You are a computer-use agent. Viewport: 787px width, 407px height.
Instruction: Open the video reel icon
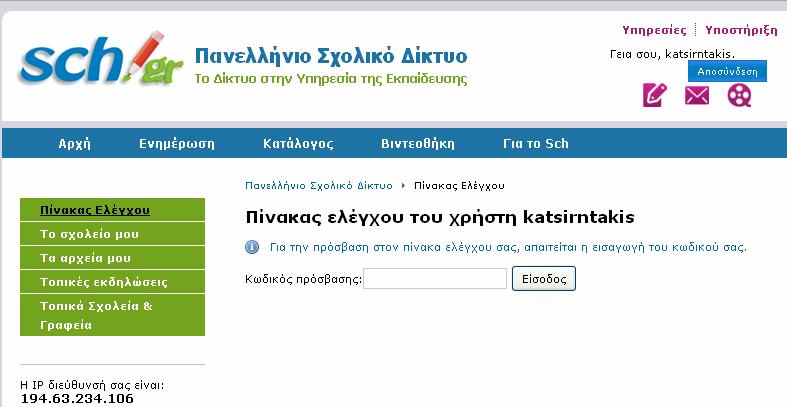(739, 95)
